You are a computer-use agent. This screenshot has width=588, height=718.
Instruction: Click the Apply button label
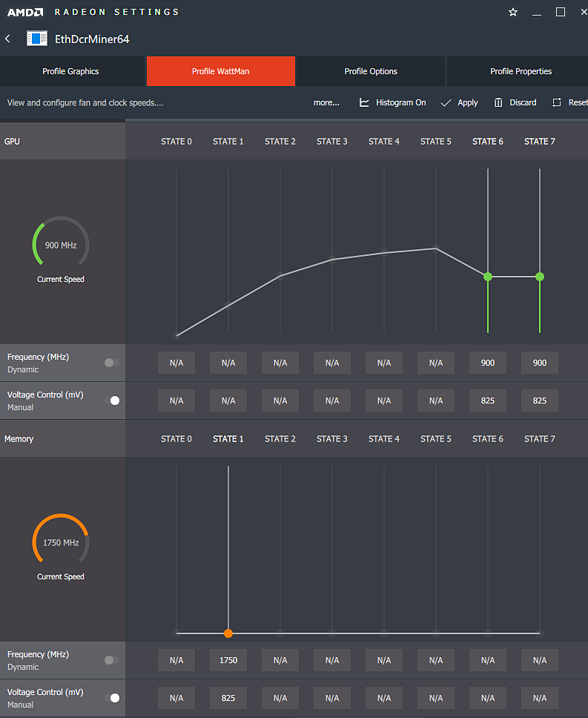point(468,102)
